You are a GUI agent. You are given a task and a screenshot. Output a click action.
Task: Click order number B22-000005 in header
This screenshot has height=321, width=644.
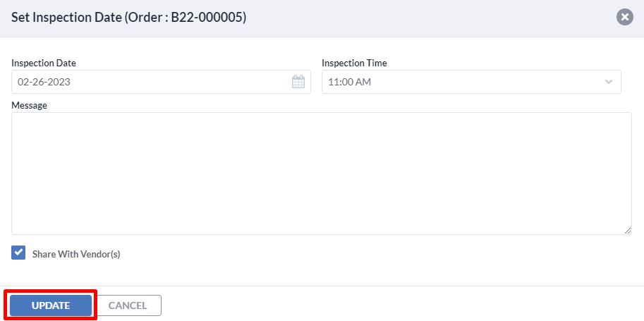click(x=207, y=17)
